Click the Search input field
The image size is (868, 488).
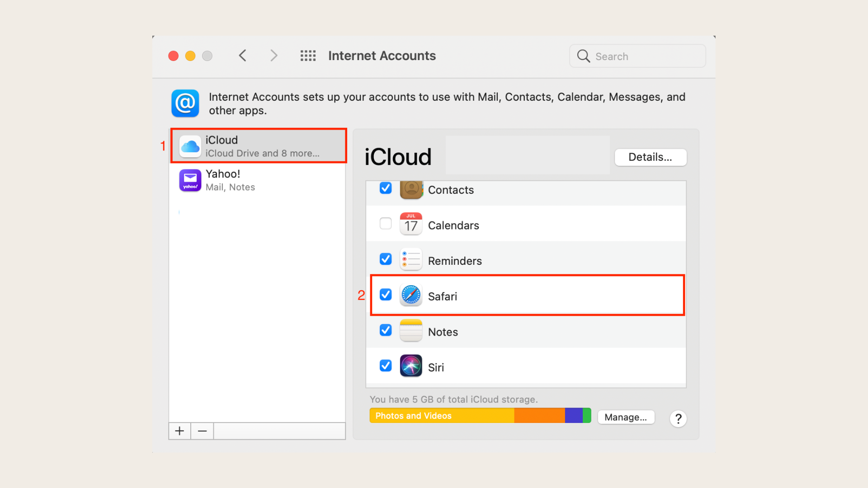click(x=637, y=56)
